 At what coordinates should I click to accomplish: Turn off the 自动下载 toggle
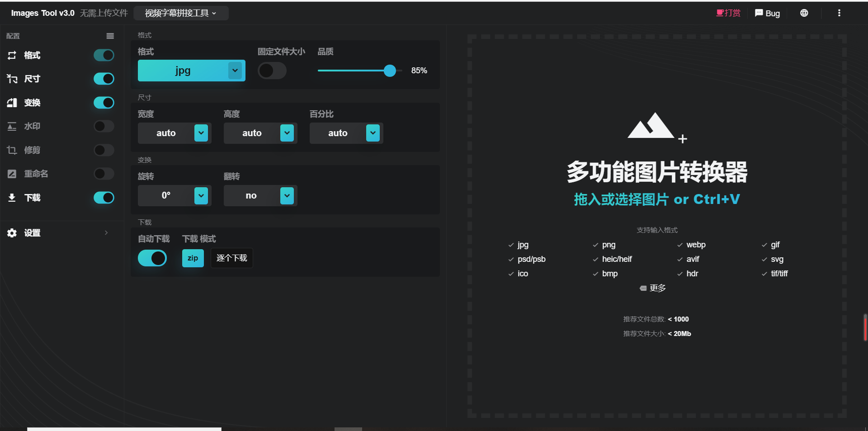(152, 258)
